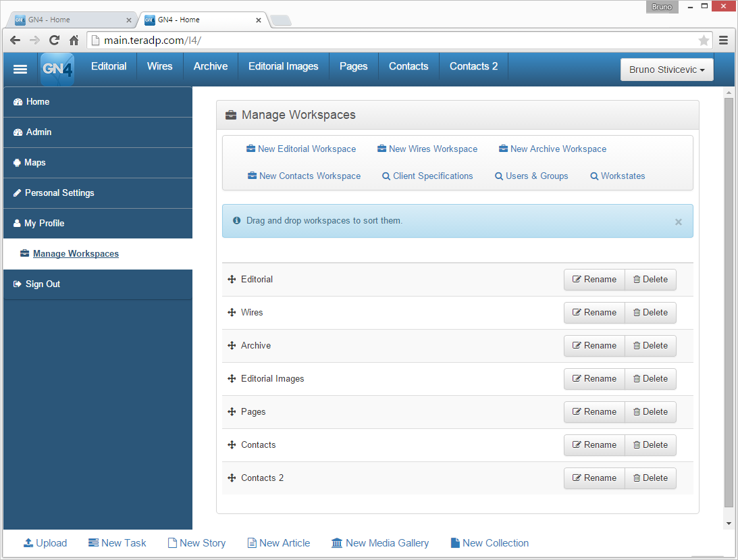The width and height of the screenshot is (738, 560).
Task: Click the browser back arrow
Action: tap(15, 41)
